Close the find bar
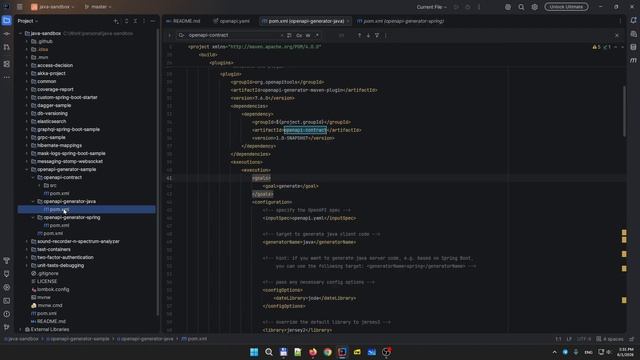 click(617, 36)
